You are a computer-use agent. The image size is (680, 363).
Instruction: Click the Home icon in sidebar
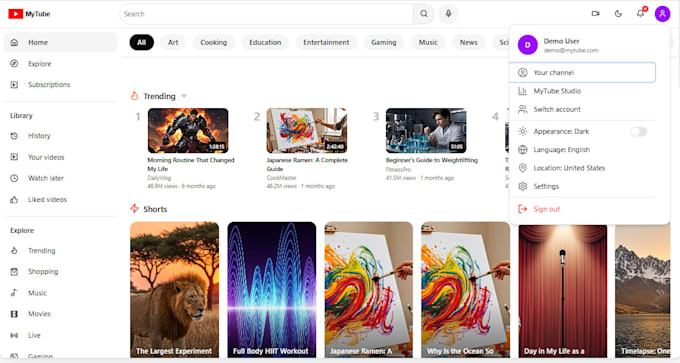coord(14,43)
